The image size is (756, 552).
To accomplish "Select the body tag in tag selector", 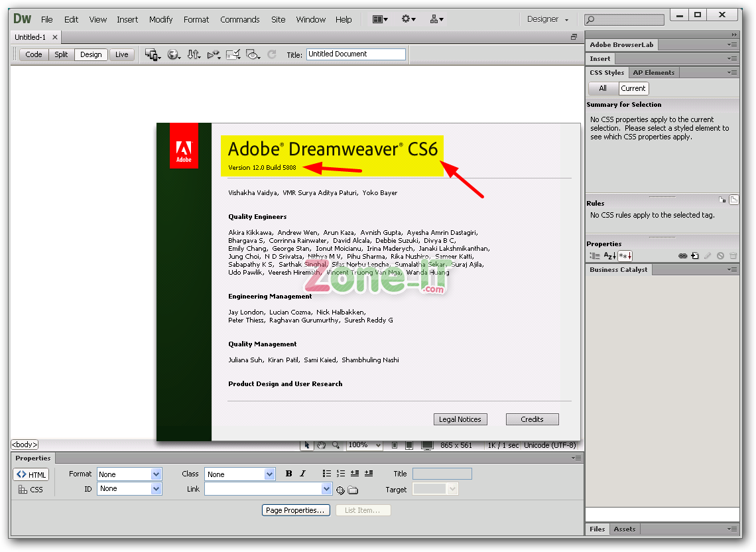I will [x=25, y=445].
